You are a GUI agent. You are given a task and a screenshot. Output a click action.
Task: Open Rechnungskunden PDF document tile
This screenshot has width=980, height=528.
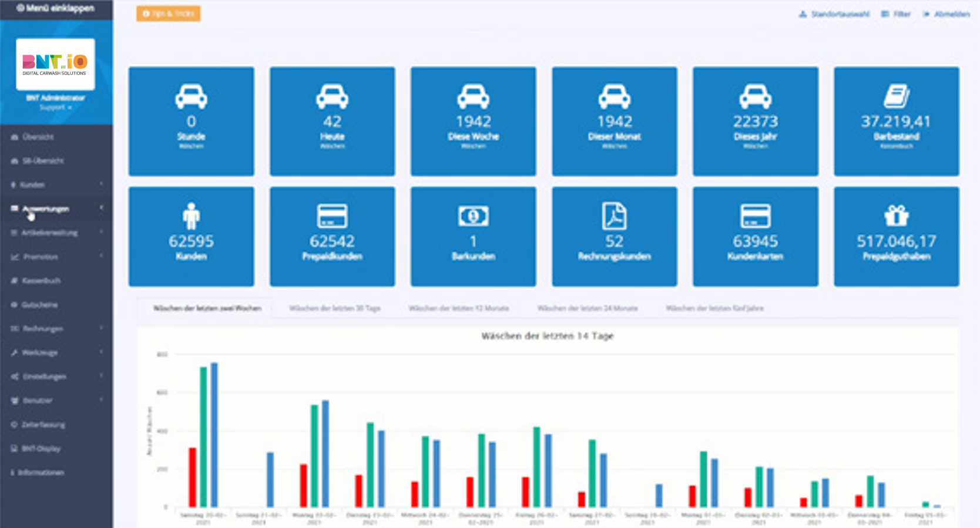[614, 237]
